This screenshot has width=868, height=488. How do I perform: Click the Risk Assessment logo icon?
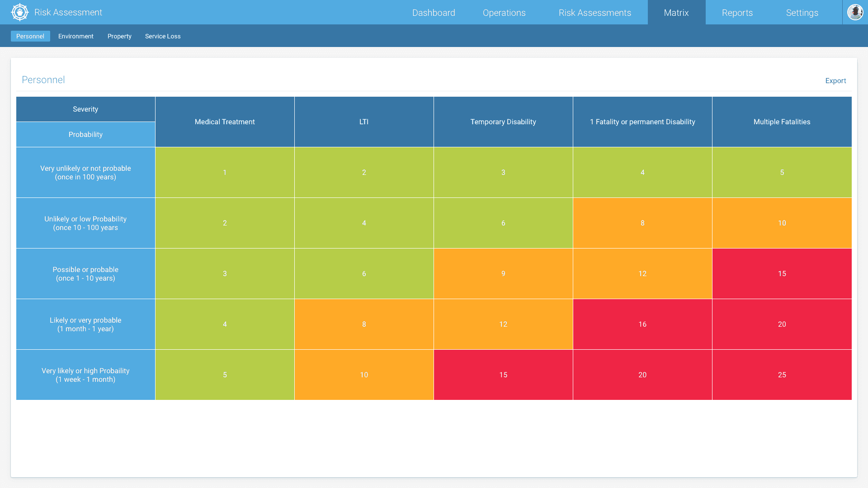(20, 12)
